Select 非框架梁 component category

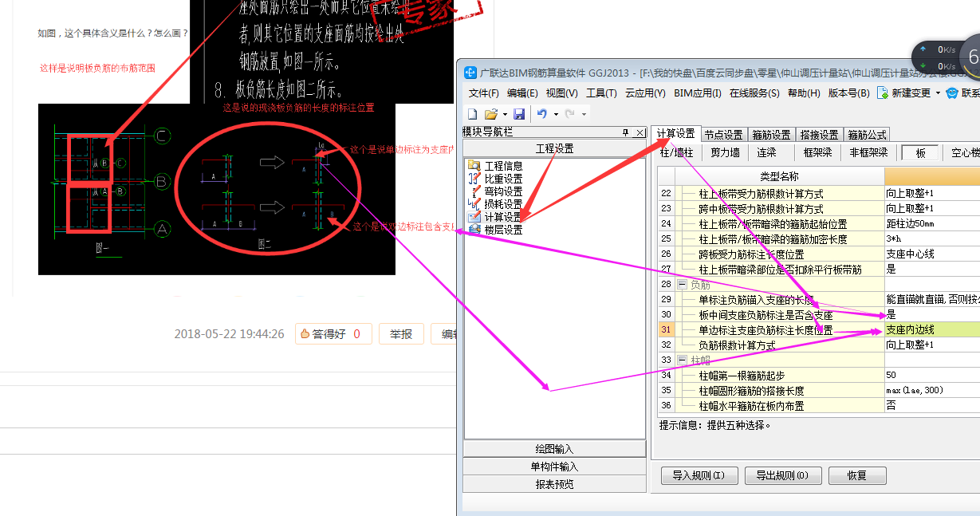coord(868,152)
